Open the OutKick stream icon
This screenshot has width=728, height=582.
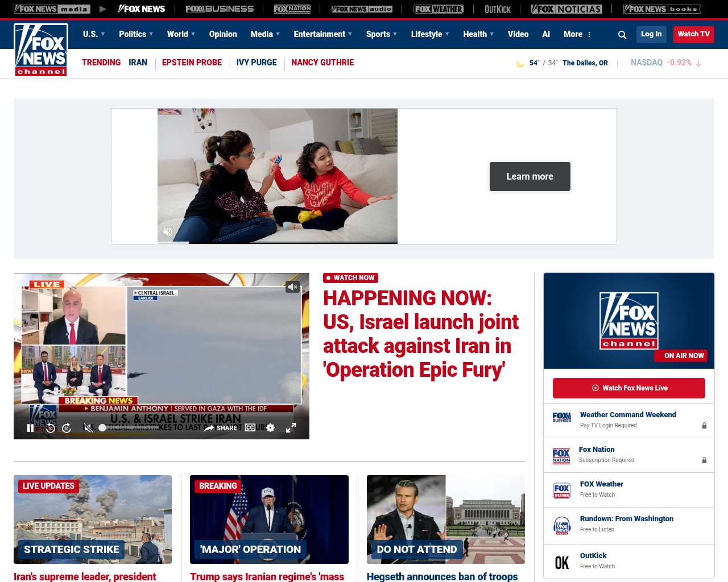(561, 562)
